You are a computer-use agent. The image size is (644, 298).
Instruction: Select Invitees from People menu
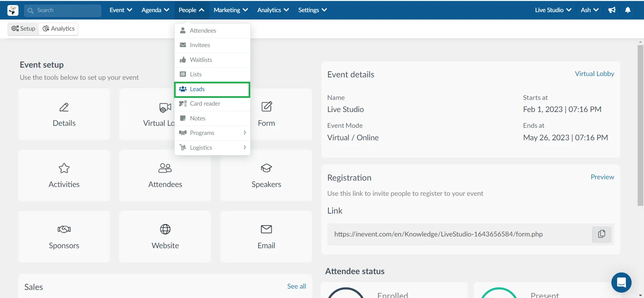(x=212, y=45)
